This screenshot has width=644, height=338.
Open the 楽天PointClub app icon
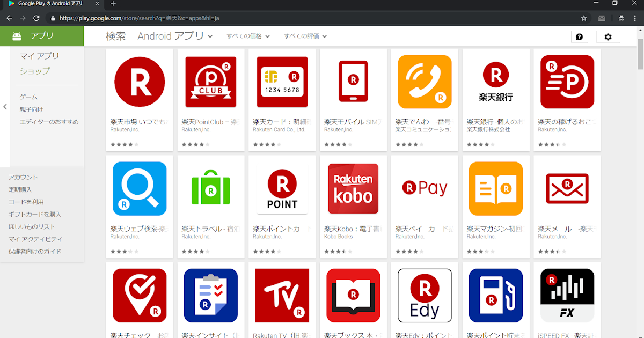tap(211, 82)
